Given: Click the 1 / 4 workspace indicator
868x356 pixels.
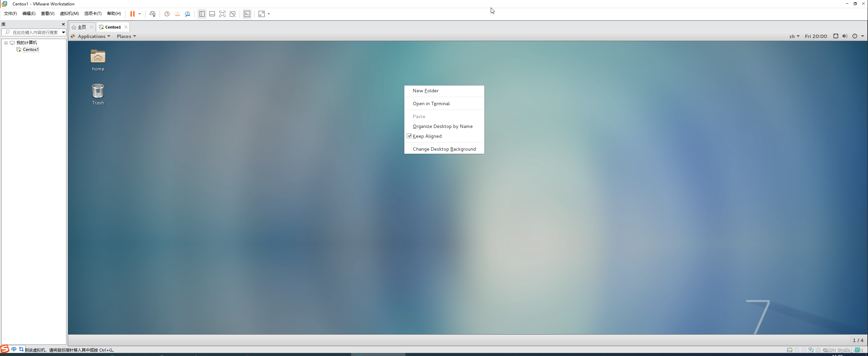Looking at the screenshot, I should click(858, 340).
